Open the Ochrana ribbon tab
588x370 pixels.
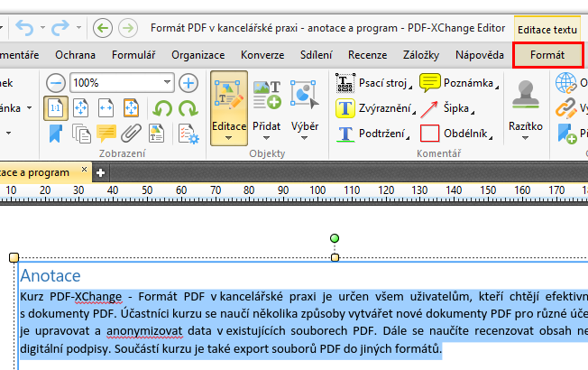[x=75, y=55]
